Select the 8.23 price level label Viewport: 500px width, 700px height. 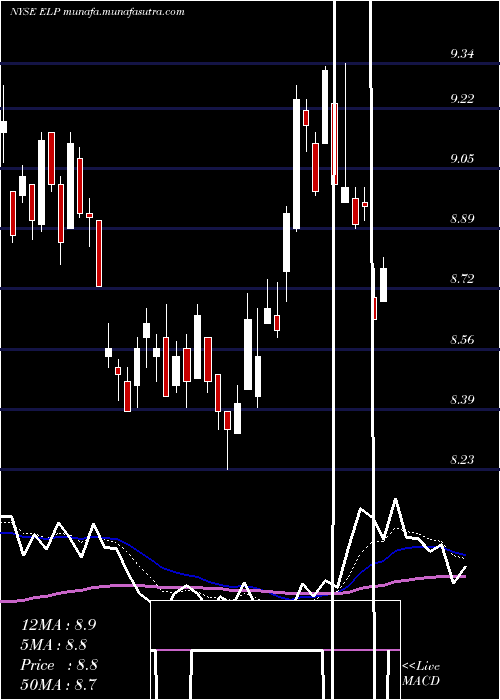pos(462,459)
